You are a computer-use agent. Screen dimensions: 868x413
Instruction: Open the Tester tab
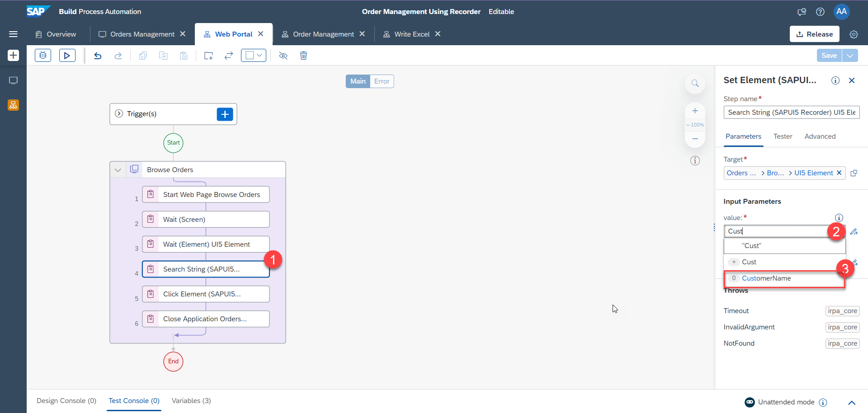tap(783, 136)
